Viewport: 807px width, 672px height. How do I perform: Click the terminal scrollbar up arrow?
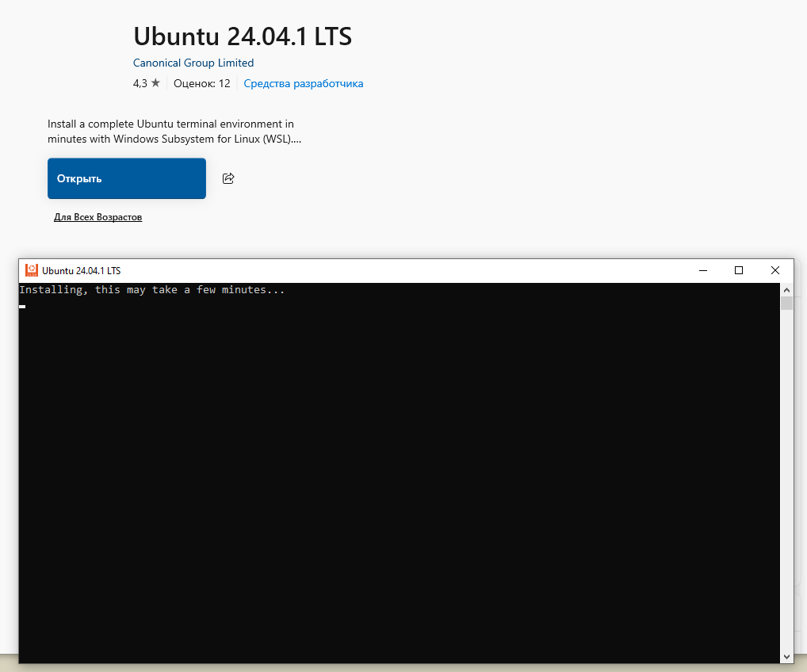click(786, 290)
